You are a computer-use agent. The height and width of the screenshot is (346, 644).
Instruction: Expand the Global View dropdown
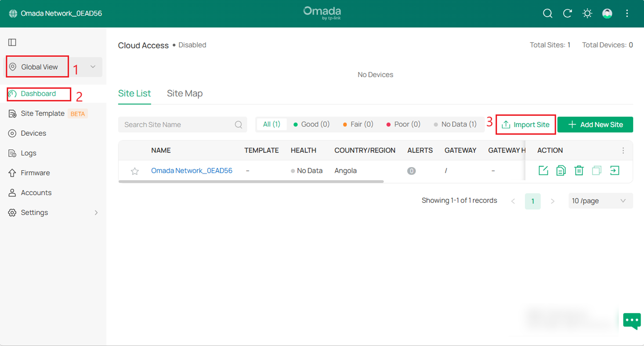click(x=93, y=67)
